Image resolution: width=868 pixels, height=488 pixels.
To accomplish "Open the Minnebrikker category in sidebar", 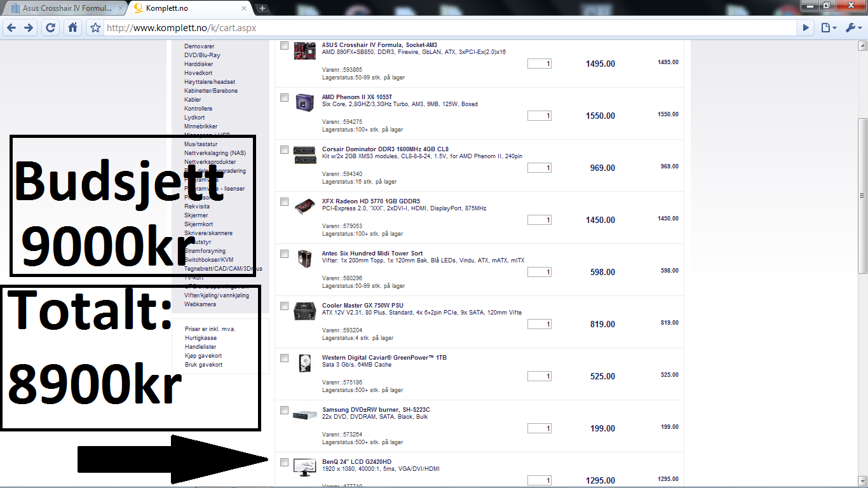I will point(201,126).
